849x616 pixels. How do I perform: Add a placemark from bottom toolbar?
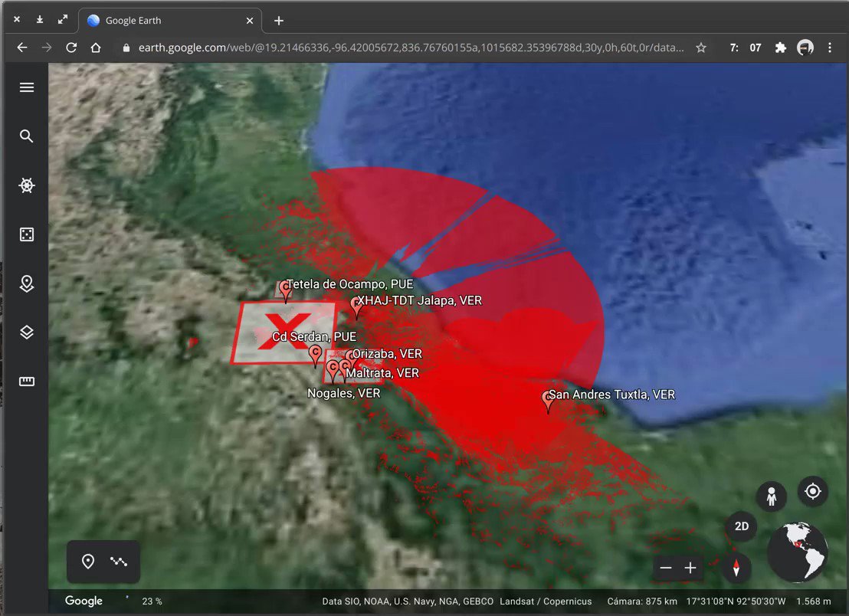click(88, 562)
